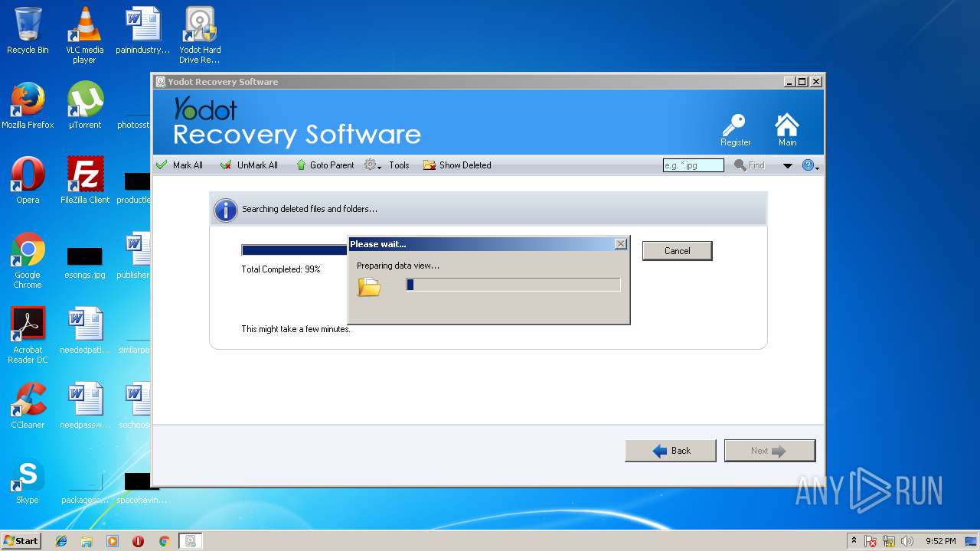Open Windows Media Player in taskbar

(113, 541)
